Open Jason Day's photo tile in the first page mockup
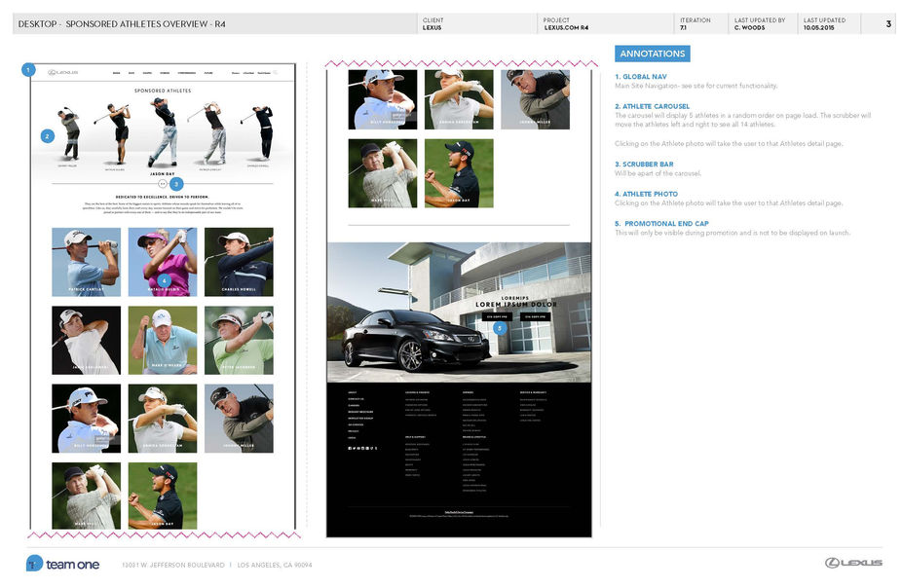 coord(163,496)
